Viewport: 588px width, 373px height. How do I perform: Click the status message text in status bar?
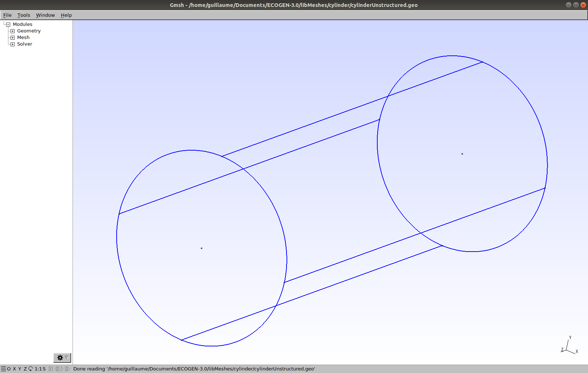click(x=194, y=369)
